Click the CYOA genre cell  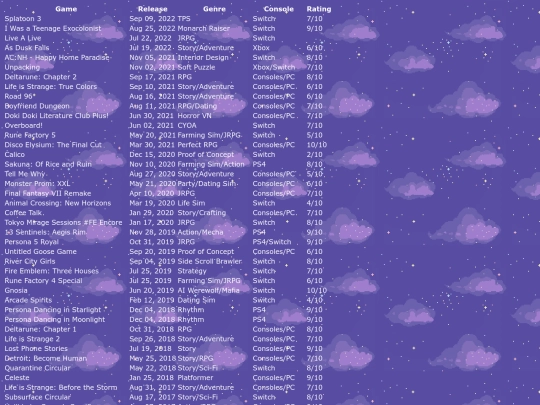[x=187, y=125]
